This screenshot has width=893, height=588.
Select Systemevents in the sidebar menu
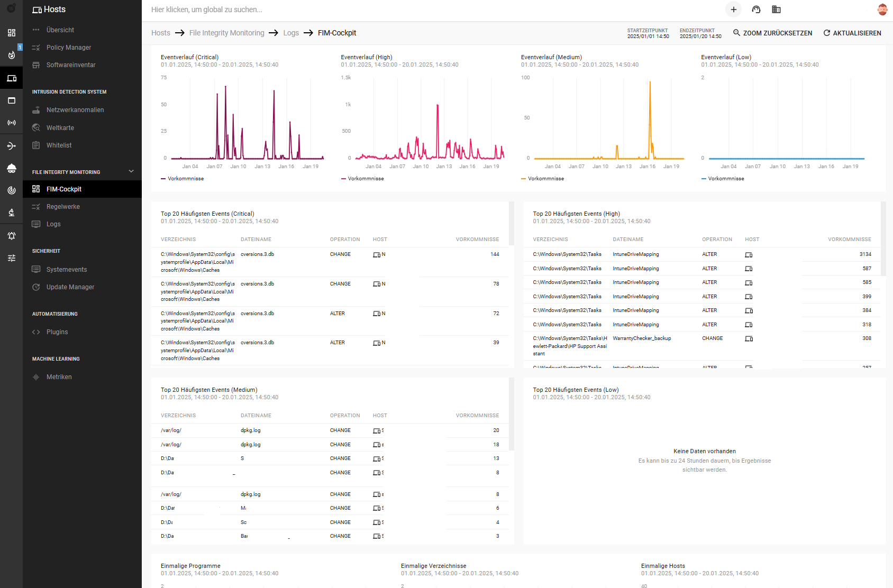(x=66, y=269)
